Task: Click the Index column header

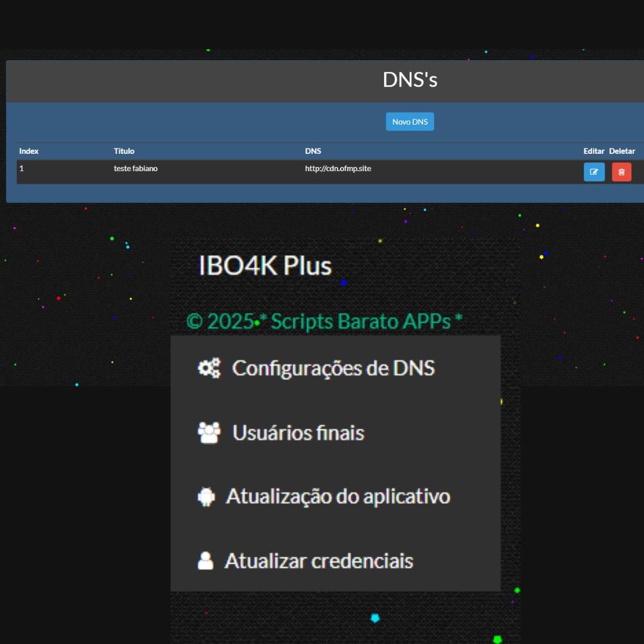Action: tap(29, 151)
